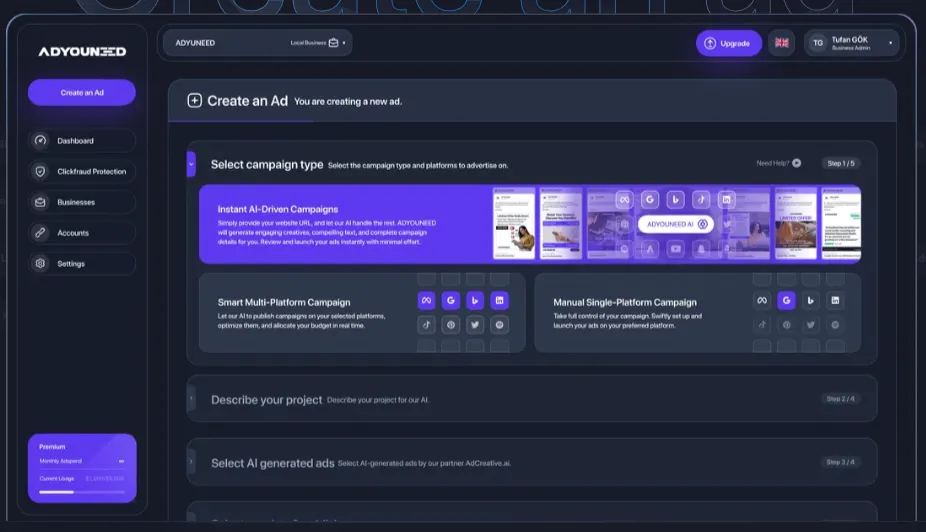Click the Step 2 / 4 badge
Screen dimensions: 926x532
pyautogui.click(x=840, y=399)
